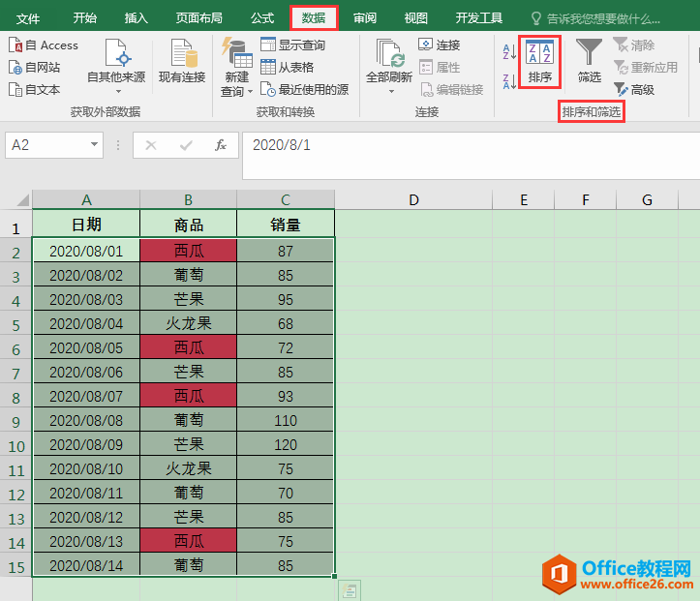The image size is (700, 601).
Task: Open the 文件 tab
Action: point(28,18)
